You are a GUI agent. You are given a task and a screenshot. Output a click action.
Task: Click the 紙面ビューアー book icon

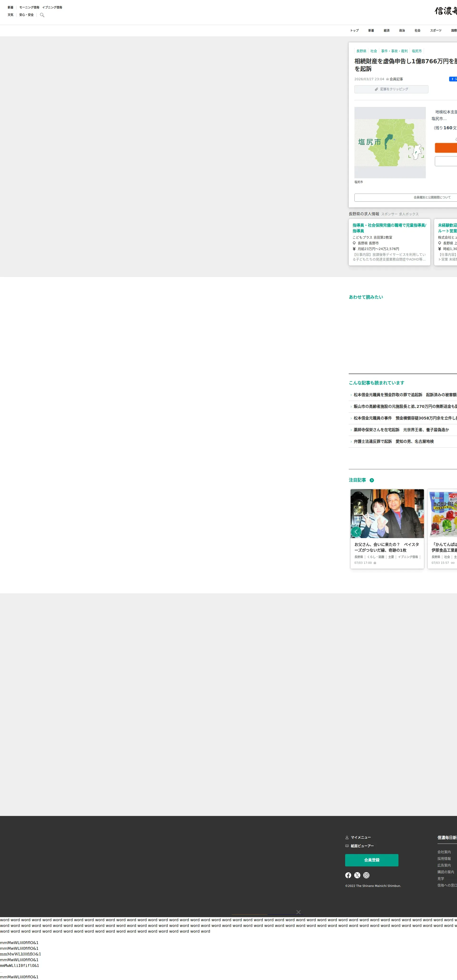[x=347, y=846]
